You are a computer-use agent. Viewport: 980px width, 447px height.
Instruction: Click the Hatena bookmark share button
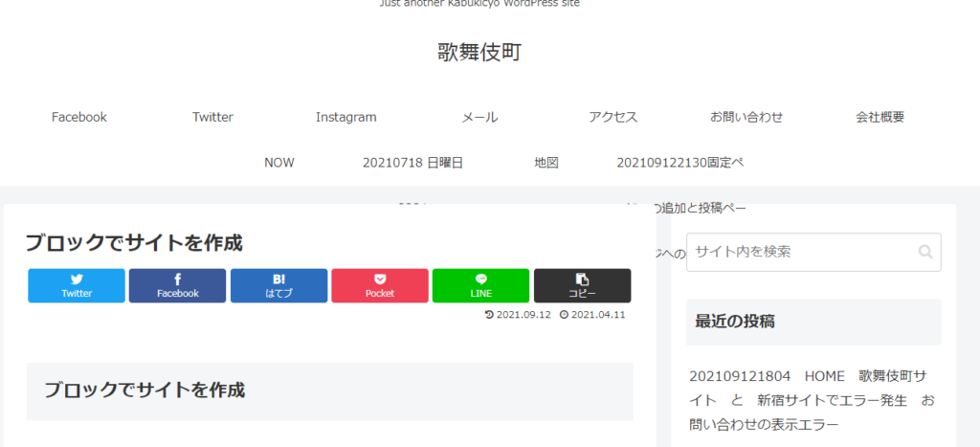pyautogui.click(x=278, y=285)
